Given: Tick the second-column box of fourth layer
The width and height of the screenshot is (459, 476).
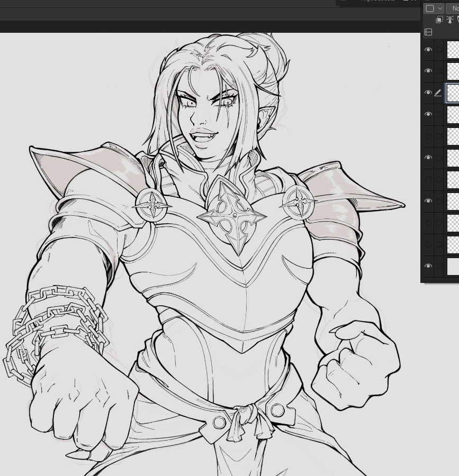Looking at the screenshot, I should 439,114.
